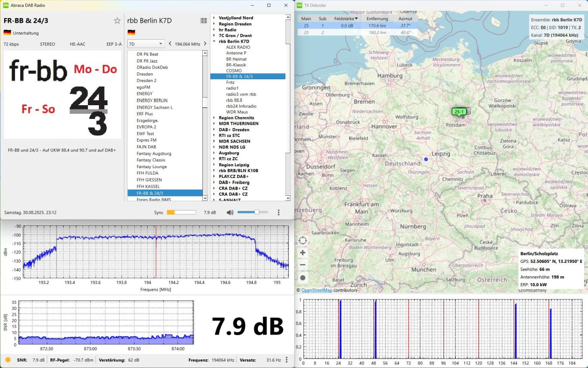Mute audio with the speaker icon
This screenshot has width=588, height=368.
230,212
